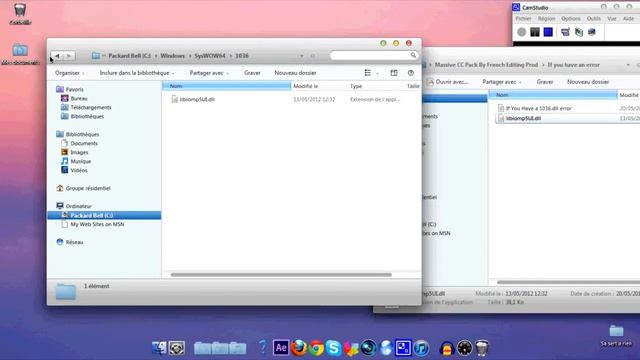Viewport: 640px width, 360px height.
Task: Change the view with the view icon
Action: point(368,73)
